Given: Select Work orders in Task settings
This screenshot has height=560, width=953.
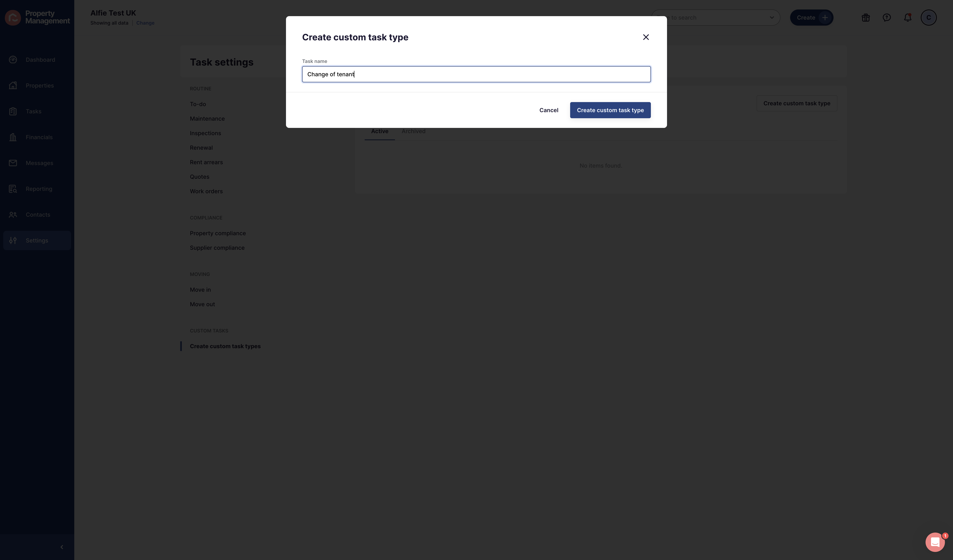Looking at the screenshot, I should 206,191.
